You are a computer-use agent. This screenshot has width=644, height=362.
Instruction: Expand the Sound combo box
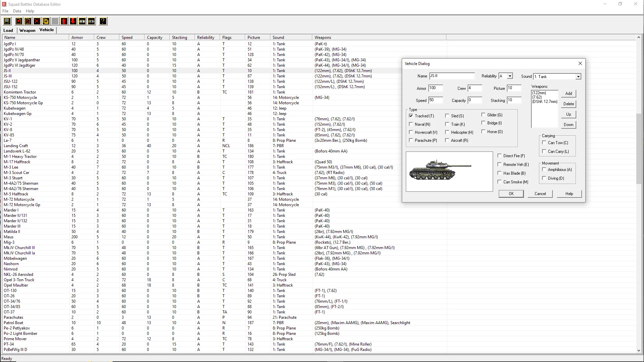pos(578,77)
